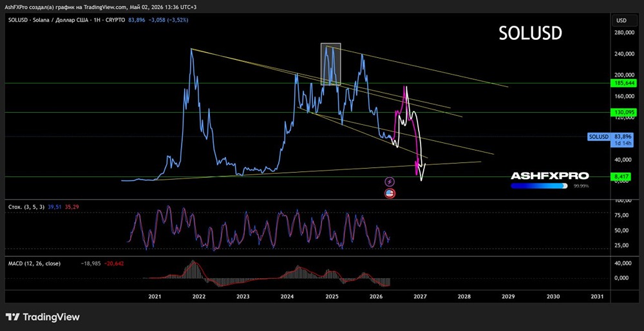Click the SOLUSD 83,896 current price tag
The width and height of the screenshot is (644, 331).
611,140
